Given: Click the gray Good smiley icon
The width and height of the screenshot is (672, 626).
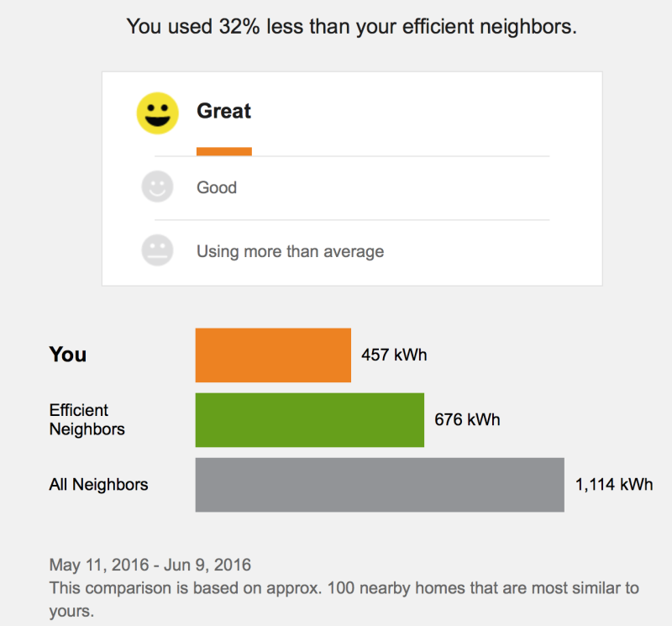Looking at the screenshot, I should (x=158, y=187).
